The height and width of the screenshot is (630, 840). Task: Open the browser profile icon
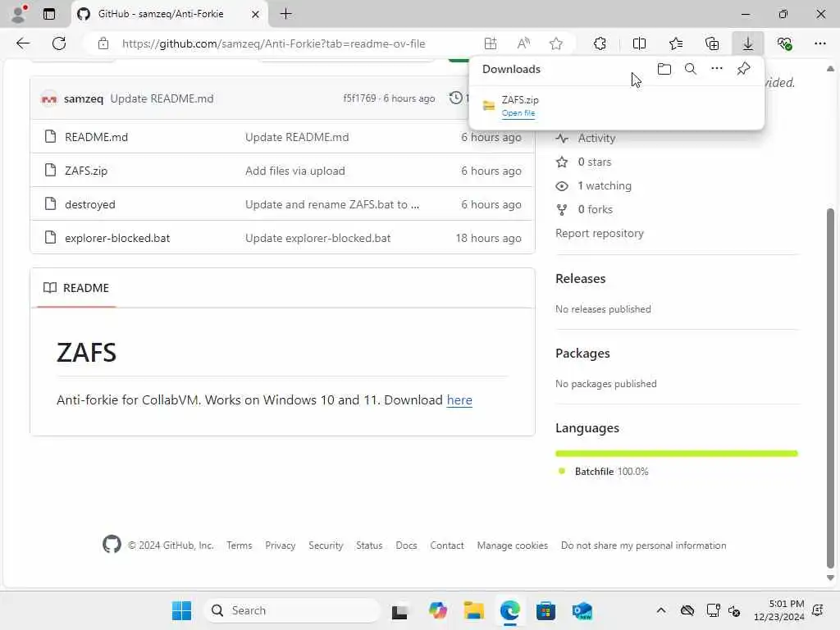pyautogui.click(x=19, y=13)
